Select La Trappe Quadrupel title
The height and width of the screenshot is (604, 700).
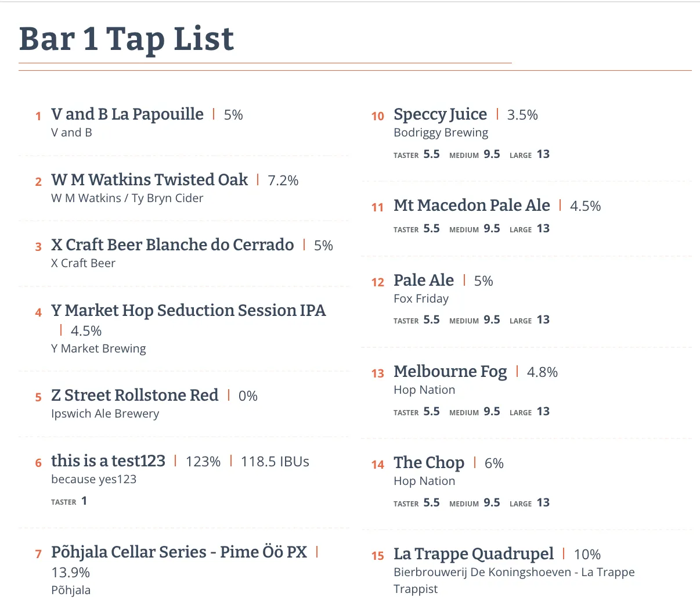[473, 554]
